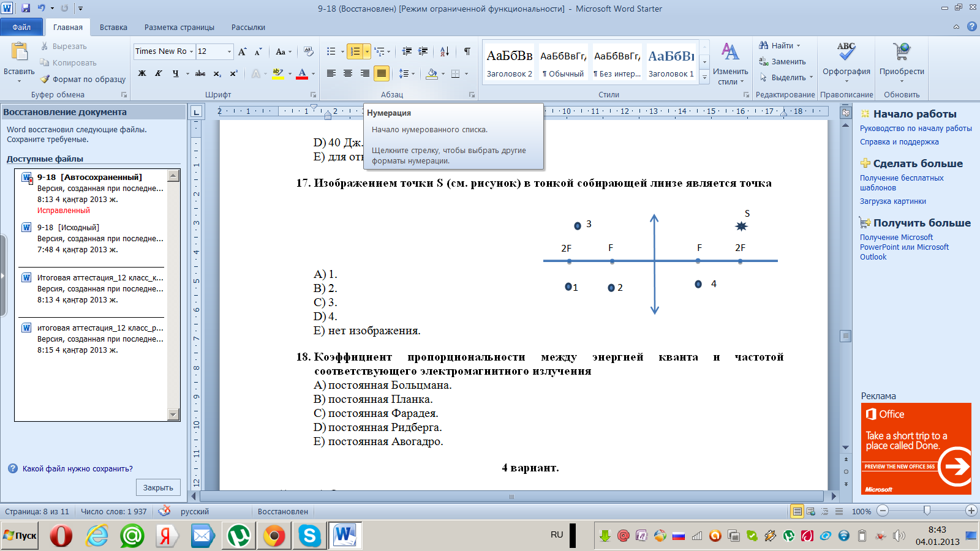The image size is (980, 551).
Task: Switch to the Вставка tab
Action: 113,27
